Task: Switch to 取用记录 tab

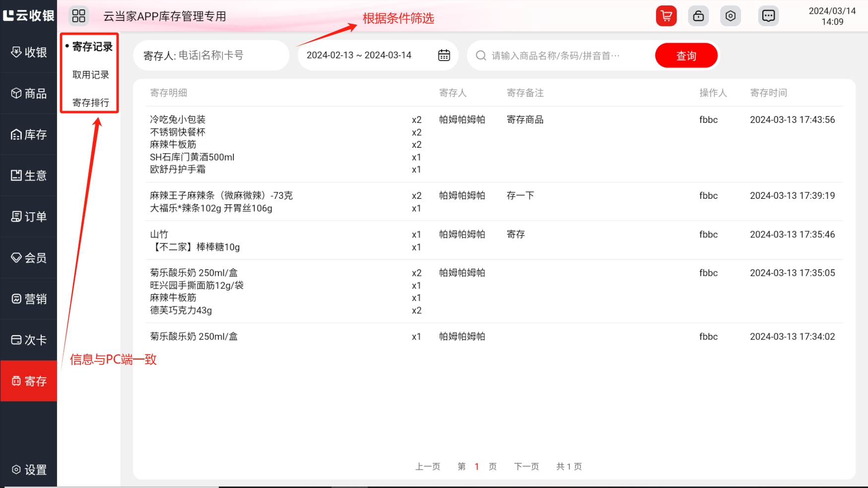Action: coord(90,75)
